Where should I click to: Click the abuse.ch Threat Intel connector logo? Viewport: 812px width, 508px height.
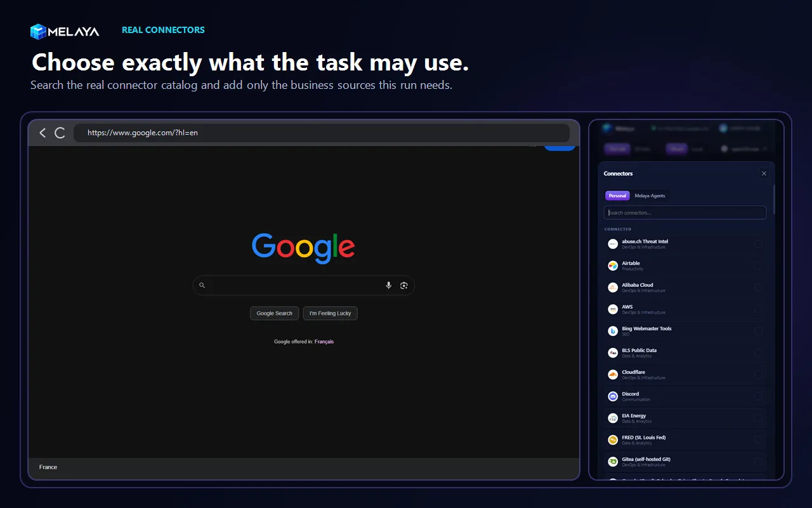coord(613,244)
